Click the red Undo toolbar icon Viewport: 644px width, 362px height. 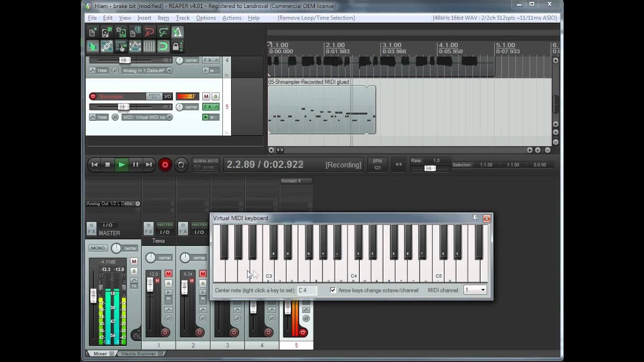coord(149,32)
